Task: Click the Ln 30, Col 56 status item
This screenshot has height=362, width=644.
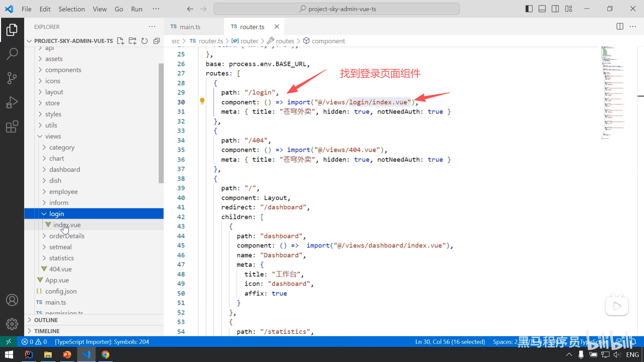Action: (450, 342)
